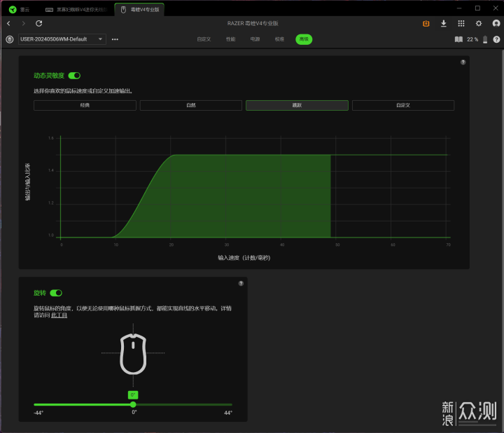Select the 自然 (Natural) sensitivity preset
The image size is (504, 433).
point(191,105)
